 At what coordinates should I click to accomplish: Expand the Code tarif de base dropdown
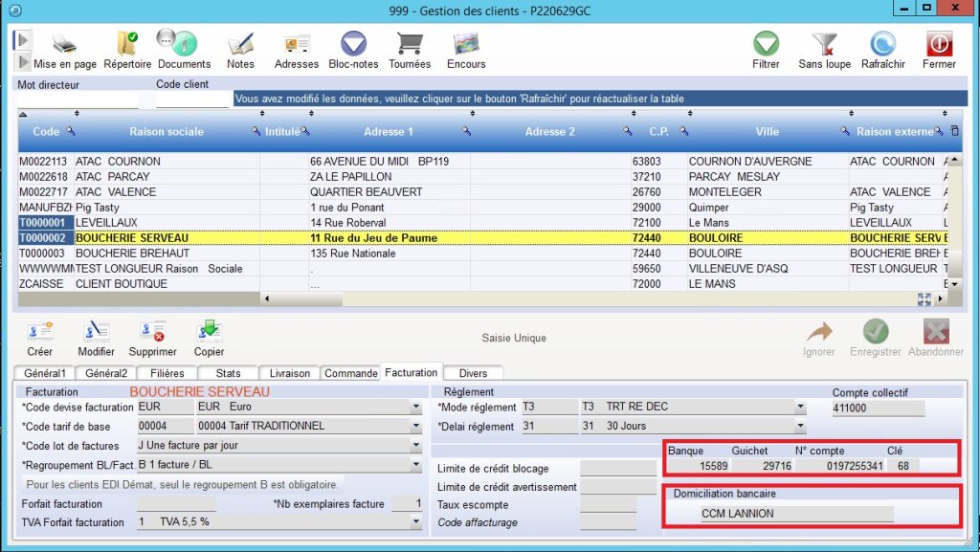click(416, 427)
